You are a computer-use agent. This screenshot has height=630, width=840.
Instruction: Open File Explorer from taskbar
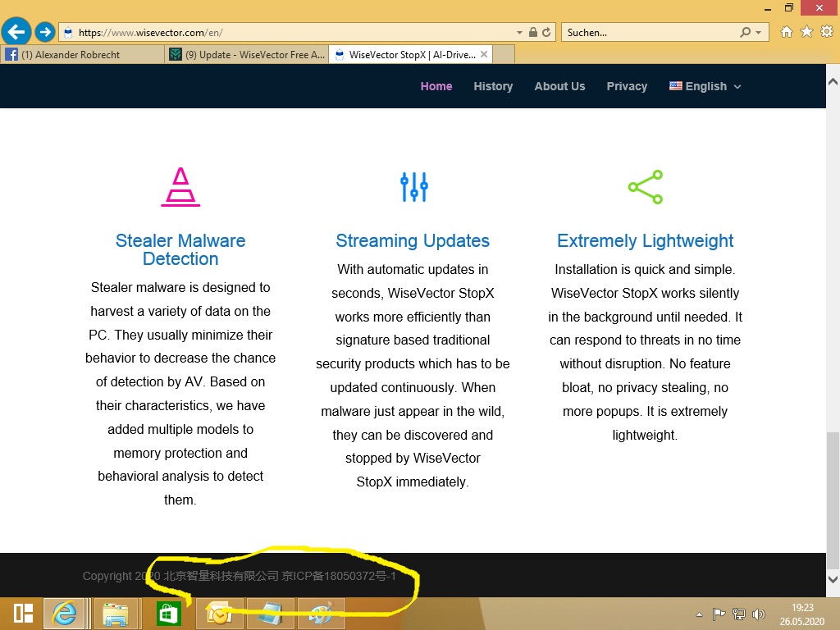[x=116, y=614]
